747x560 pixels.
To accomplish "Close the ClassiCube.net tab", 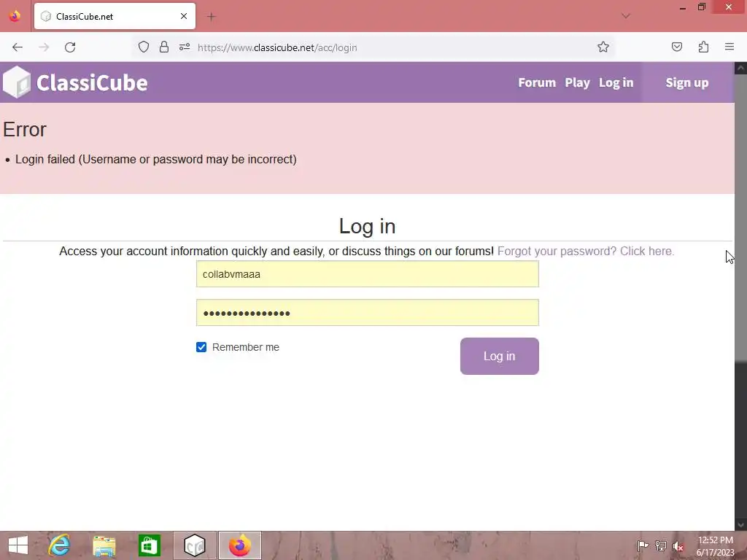I will (x=183, y=16).
